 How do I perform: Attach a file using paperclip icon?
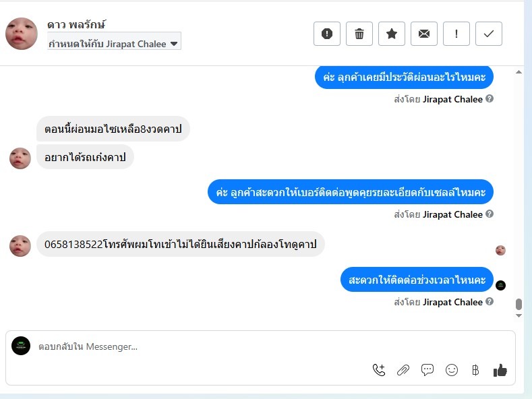403,370
